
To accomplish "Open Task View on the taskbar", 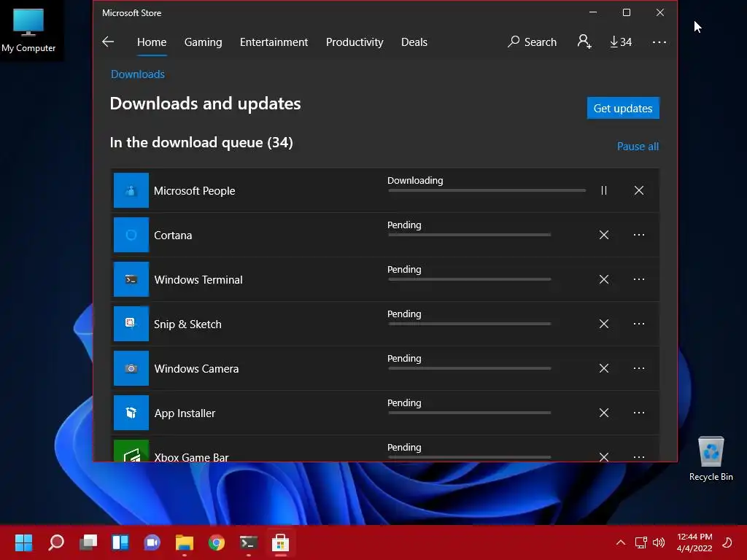I will (x=88, y=542).
